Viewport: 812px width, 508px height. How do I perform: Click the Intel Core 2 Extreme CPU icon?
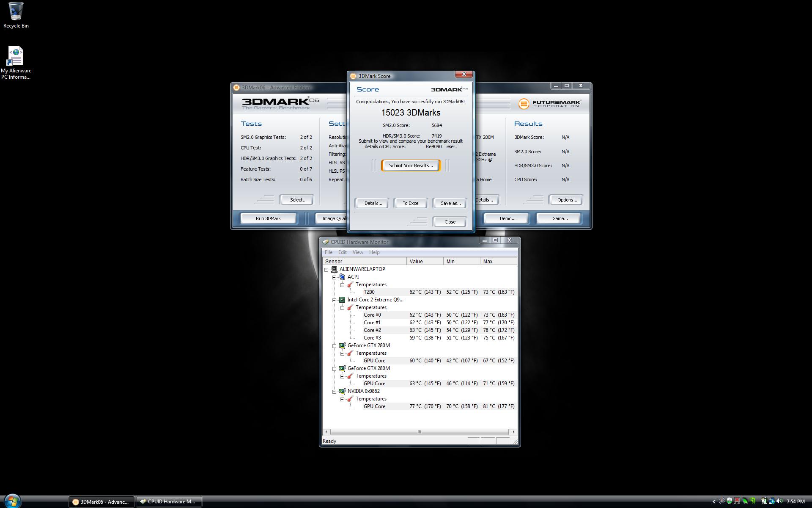pyautogui.click(x=342, y=300)
